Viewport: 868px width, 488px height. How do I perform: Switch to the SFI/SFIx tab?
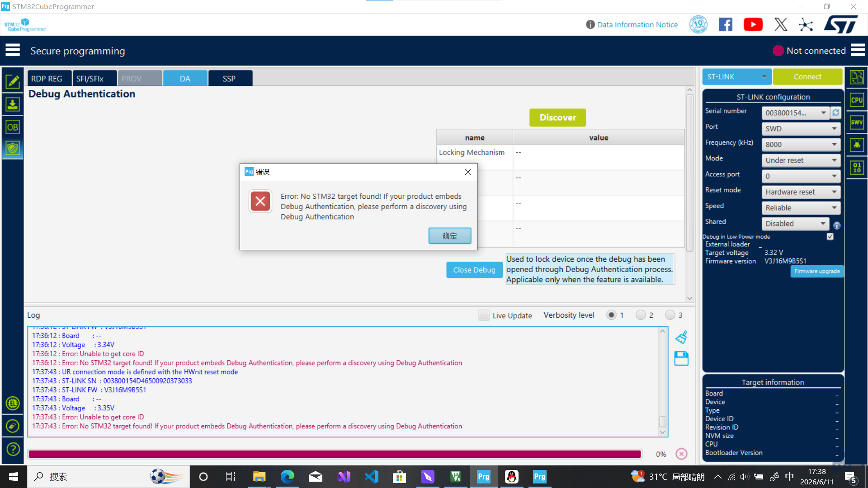pos(94,78)
